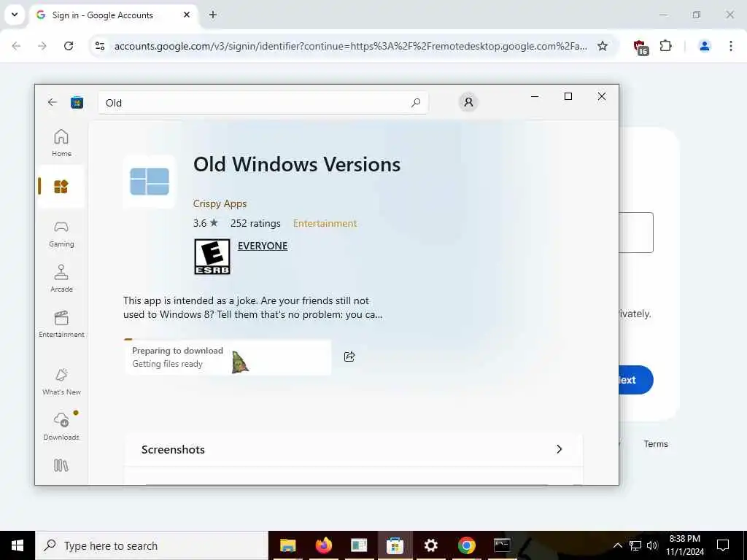This screenshot has height=560, width=747.
Task: Open Chrome tab search dropdown
Action: [15, 15]
